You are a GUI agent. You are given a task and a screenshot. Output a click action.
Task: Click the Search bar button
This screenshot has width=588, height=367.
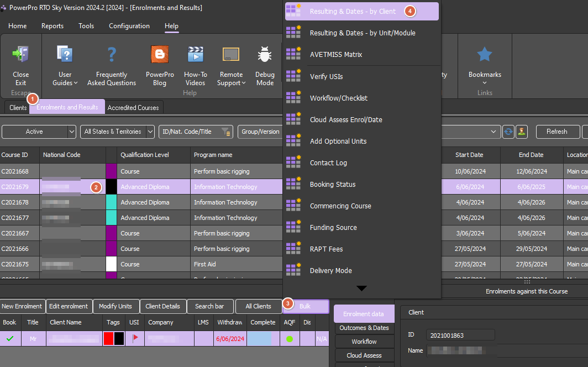point(209,306)
